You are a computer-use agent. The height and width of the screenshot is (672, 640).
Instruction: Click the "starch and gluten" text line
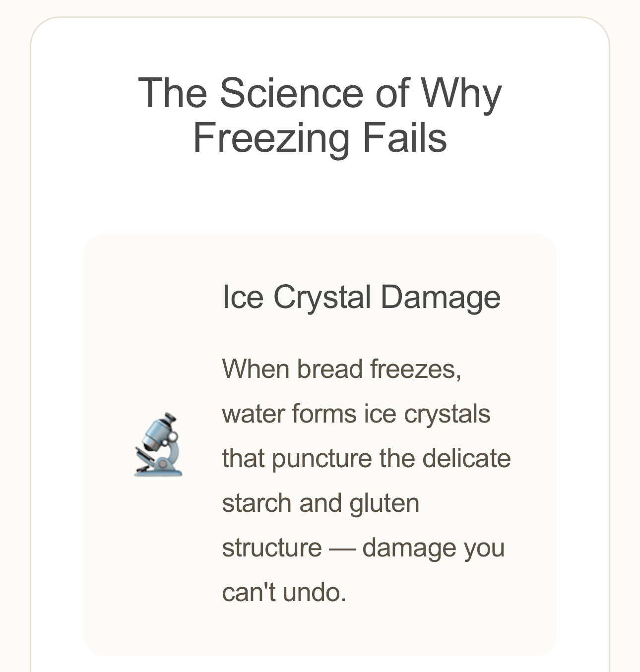320,503
